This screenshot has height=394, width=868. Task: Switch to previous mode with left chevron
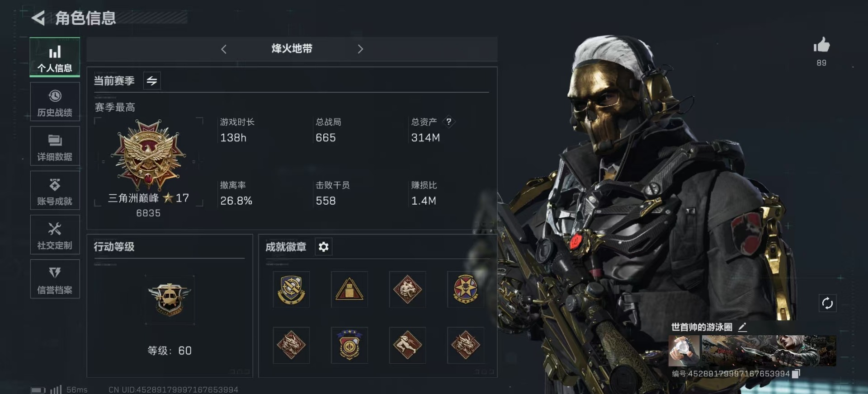pos(224,49)
